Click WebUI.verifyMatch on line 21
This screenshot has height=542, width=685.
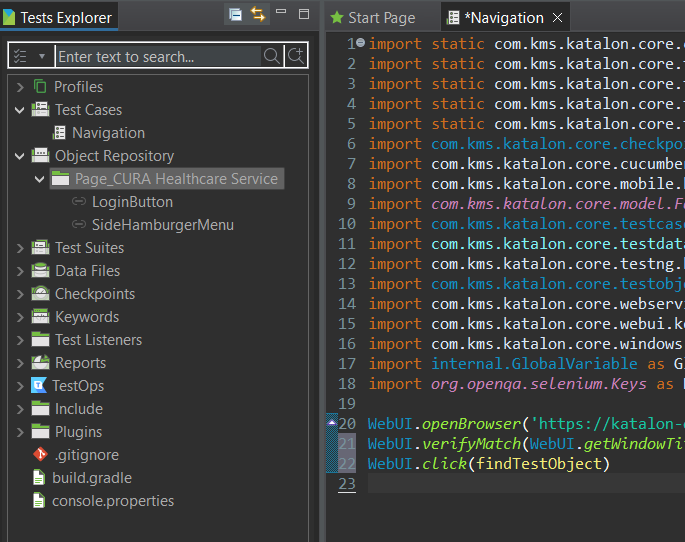point(445,444)
